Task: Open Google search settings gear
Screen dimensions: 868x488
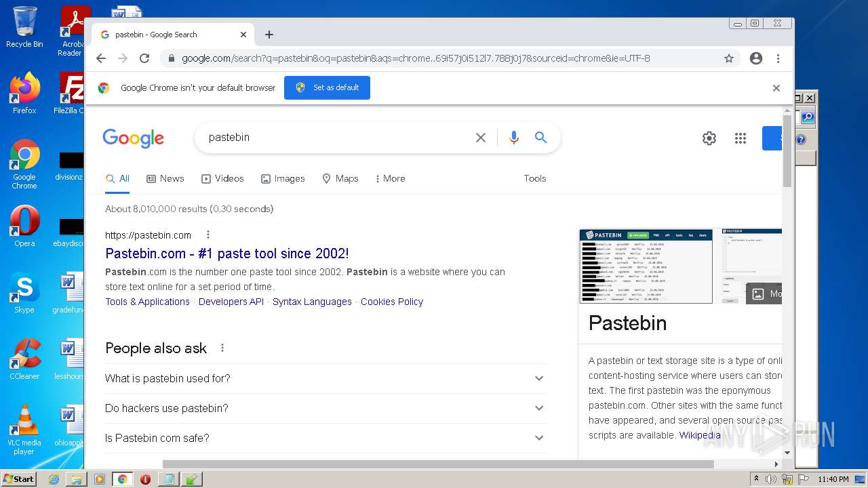Action: click(709, 138)
